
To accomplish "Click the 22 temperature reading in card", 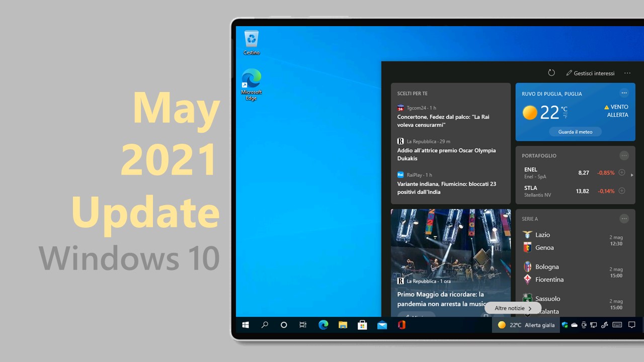I will (x=549, y=113).
